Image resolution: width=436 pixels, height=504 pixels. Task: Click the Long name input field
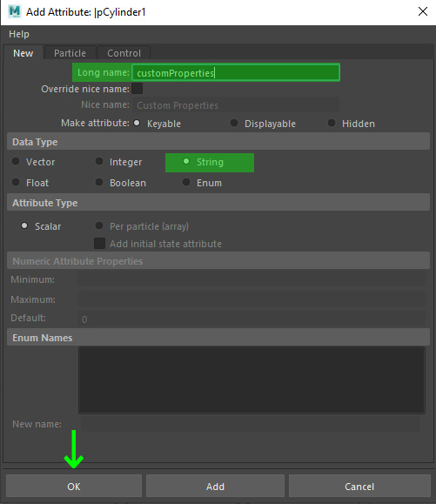tap(236, 73)
